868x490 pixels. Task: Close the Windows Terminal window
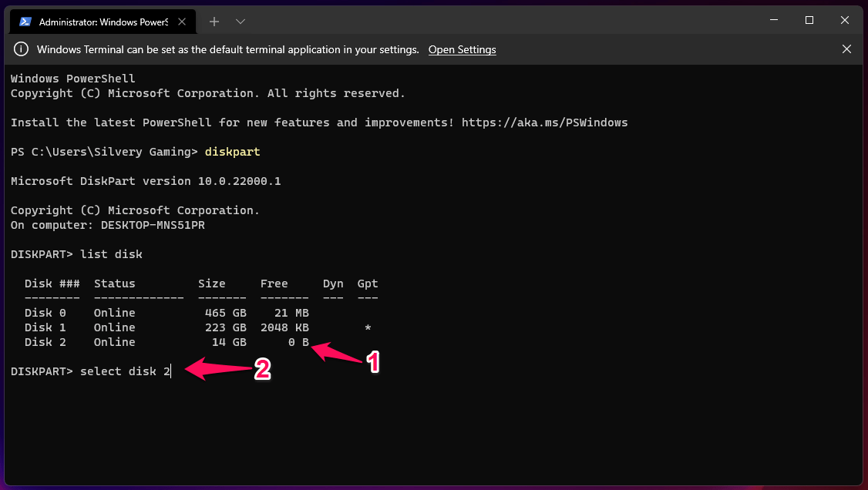(846, 20)
